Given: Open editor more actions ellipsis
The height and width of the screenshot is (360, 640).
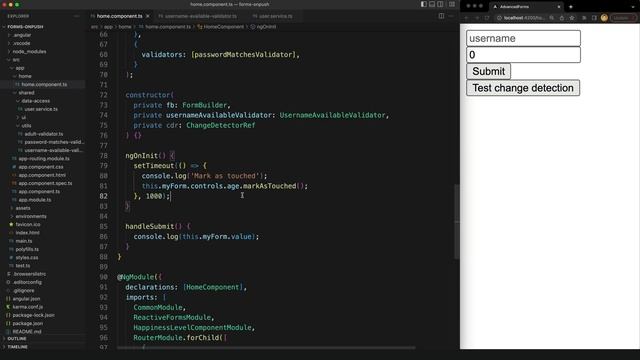Looking at the screenshot, I should coord(451,16).
